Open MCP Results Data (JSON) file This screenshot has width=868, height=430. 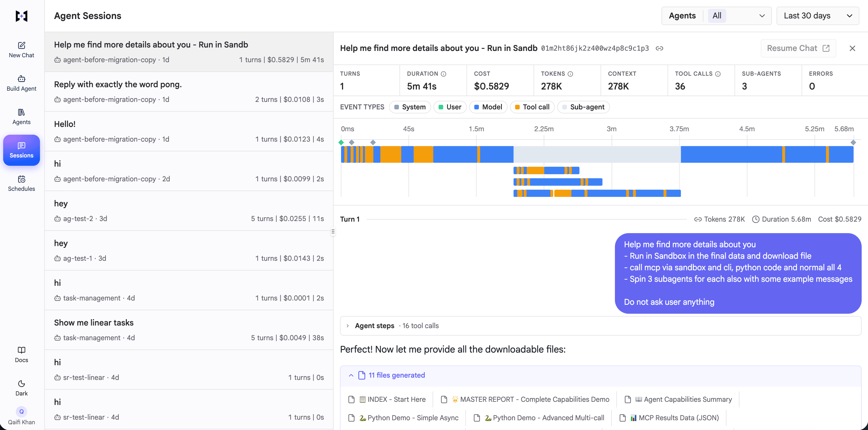tap(669, 418)
